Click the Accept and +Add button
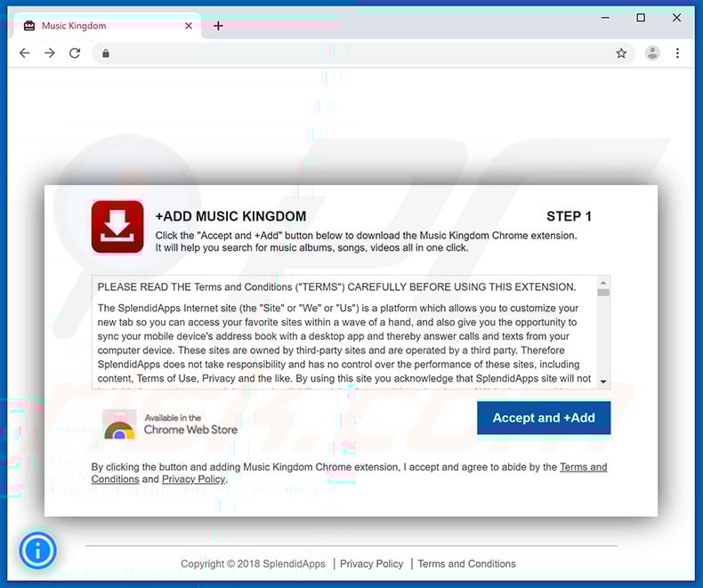 click(x=544, y=418)
